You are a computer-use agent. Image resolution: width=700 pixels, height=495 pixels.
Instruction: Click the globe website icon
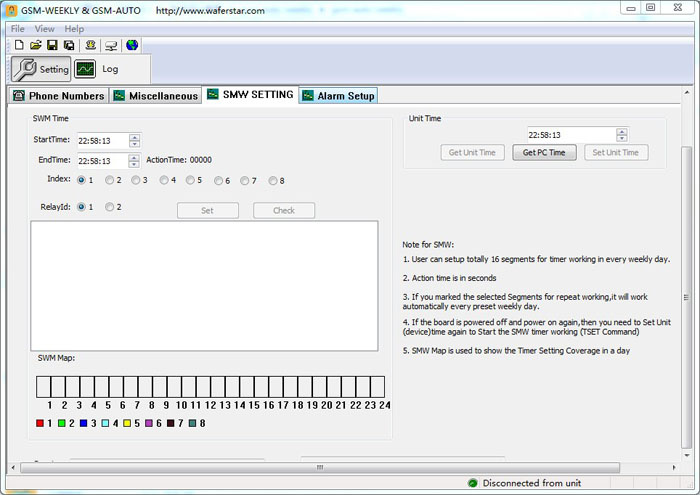tap(132, 45)
